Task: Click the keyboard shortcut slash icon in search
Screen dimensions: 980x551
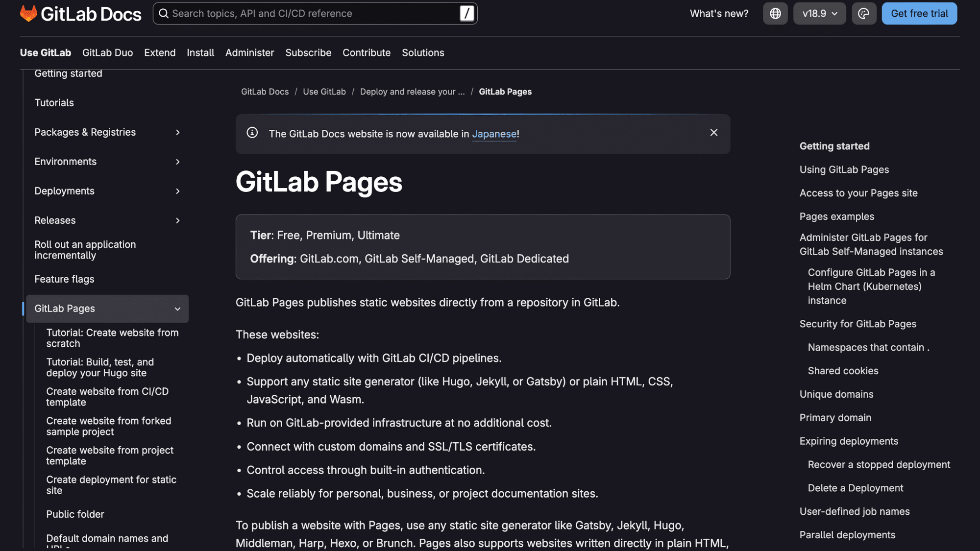Action: coord(466,13)
